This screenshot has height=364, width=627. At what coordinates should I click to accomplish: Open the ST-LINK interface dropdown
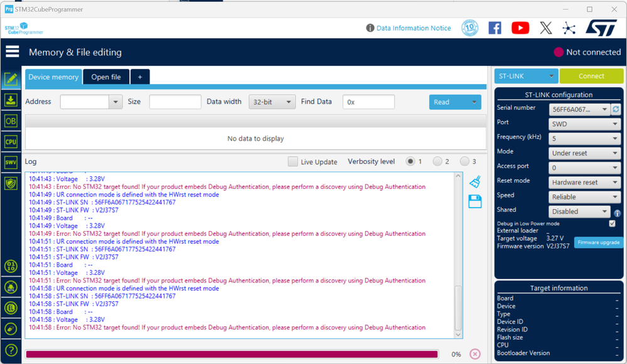[x=526, y=76]
